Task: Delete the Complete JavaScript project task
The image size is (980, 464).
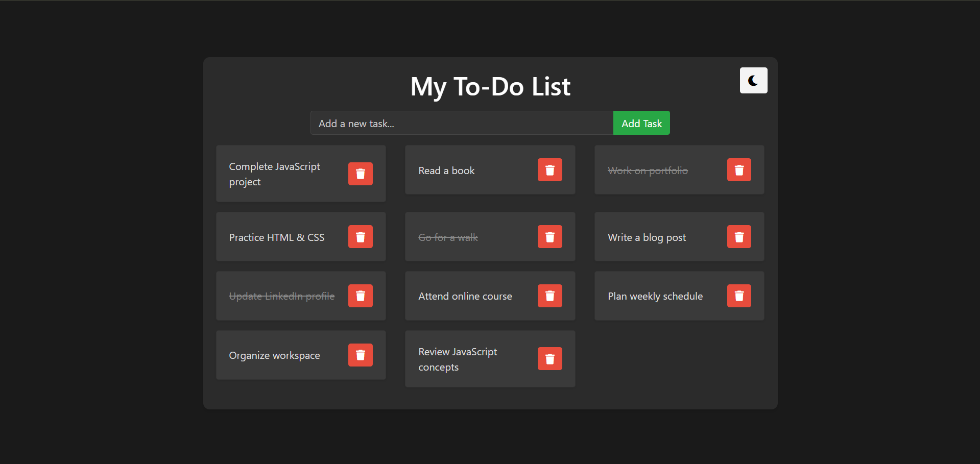Action: [360, 174]
